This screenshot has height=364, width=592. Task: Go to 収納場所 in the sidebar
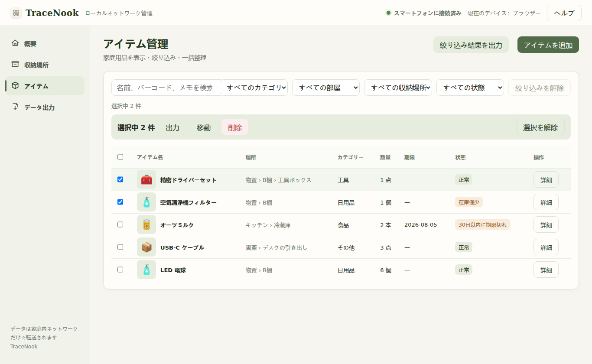point(45,65)
